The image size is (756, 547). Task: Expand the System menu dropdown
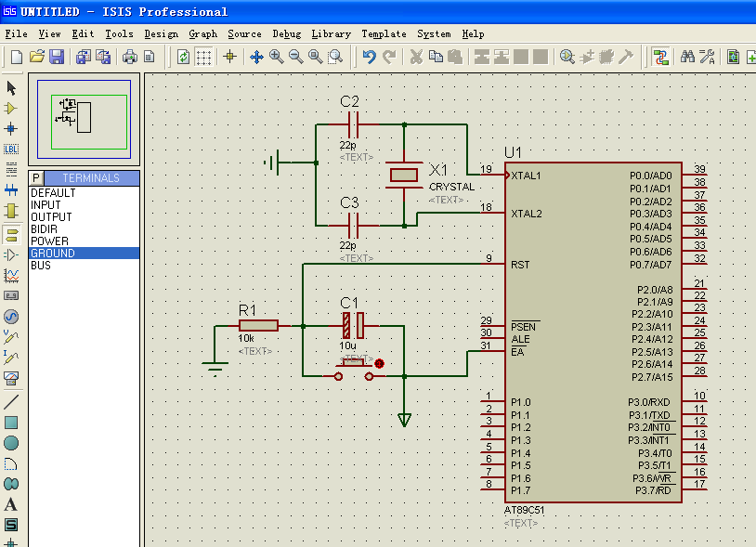click(x=434, y=33)
